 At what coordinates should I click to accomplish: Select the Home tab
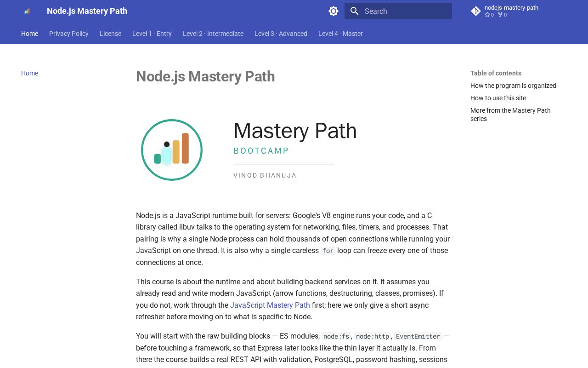pos(30,34)
